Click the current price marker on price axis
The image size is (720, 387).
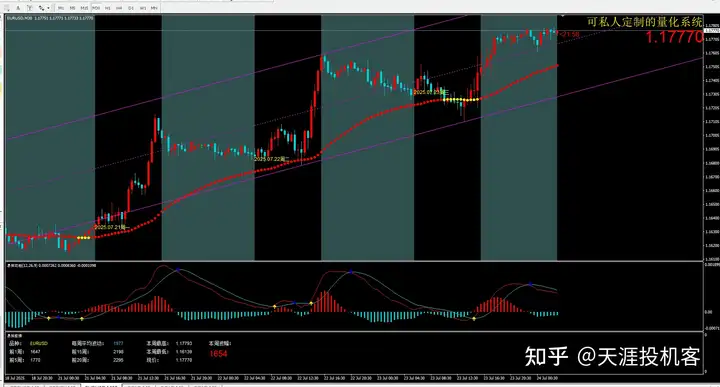712,30
